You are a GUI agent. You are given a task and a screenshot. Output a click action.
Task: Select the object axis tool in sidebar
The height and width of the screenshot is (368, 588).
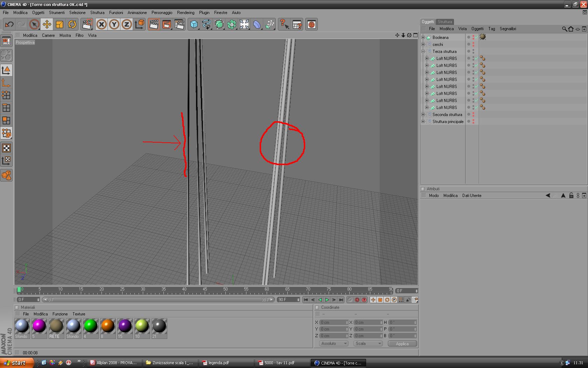click(x=6, y=83)
